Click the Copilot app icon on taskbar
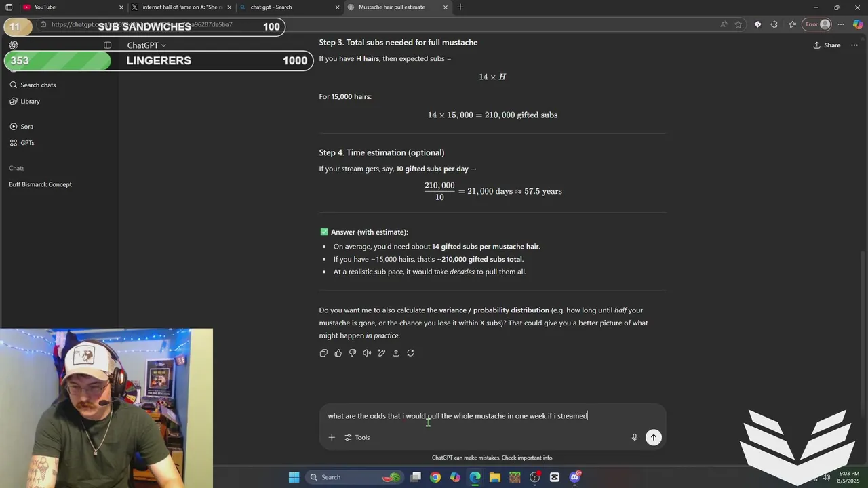868x488 pixels. click(x=455, y=477)
